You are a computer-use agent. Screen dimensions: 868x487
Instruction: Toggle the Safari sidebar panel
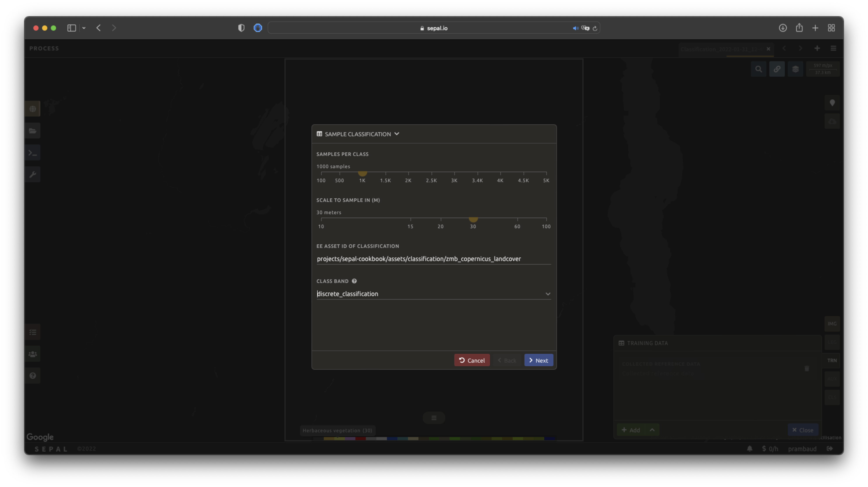tap(71, 28)
